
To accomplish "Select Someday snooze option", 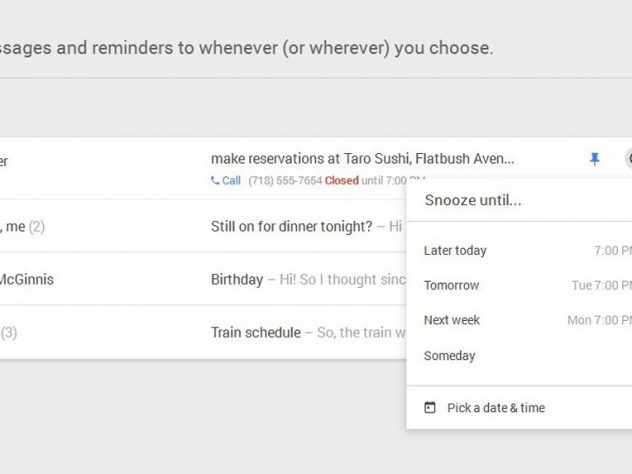I will point(449,355).
